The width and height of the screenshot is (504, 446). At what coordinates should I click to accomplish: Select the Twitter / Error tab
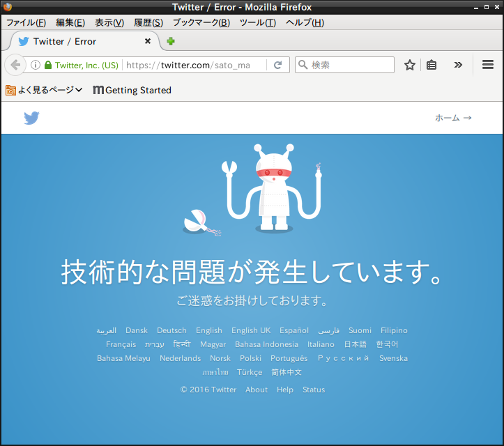(x=84, y=41)
